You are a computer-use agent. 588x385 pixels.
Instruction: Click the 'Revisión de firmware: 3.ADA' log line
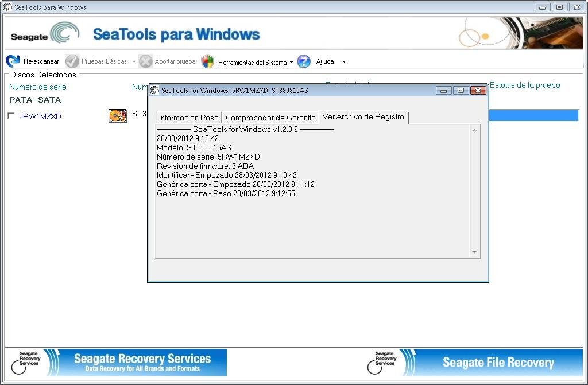pyautogui.click(x=205, y=166)
